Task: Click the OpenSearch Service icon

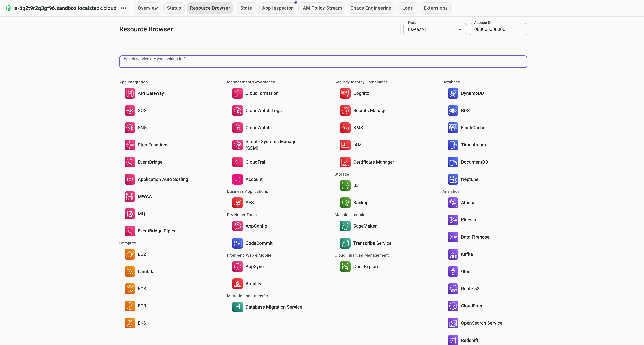Action: click(x=453, y=323)
